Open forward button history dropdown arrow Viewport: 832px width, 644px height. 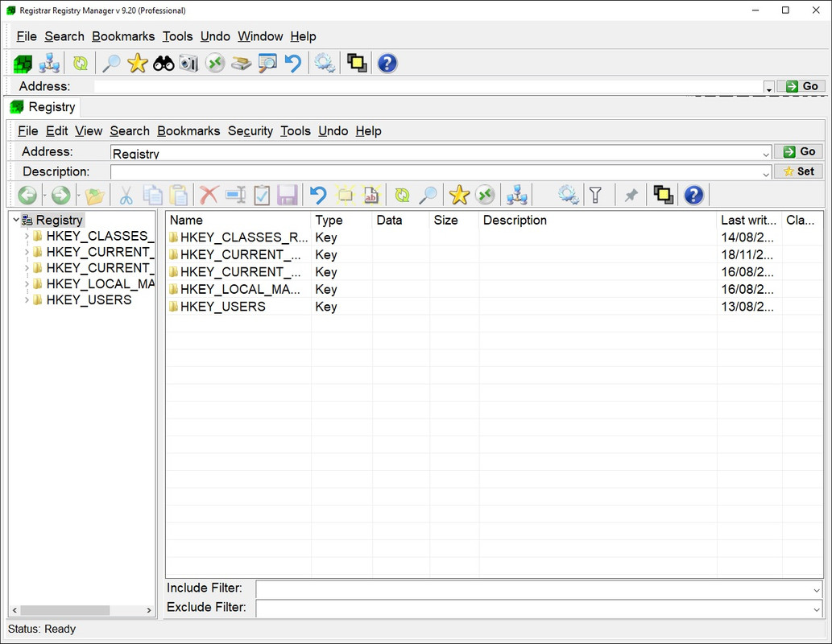[x=79, y=196]
